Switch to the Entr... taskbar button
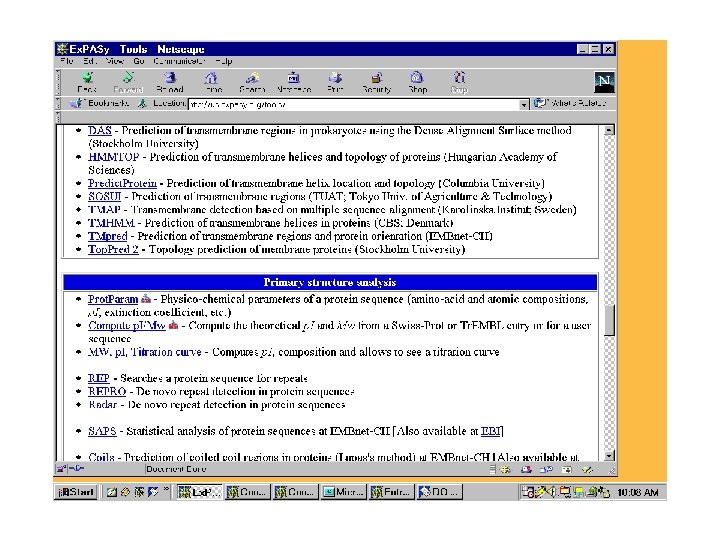Image resolution: width=720 pixels, height=540 pixels. (x=392, y=492)
